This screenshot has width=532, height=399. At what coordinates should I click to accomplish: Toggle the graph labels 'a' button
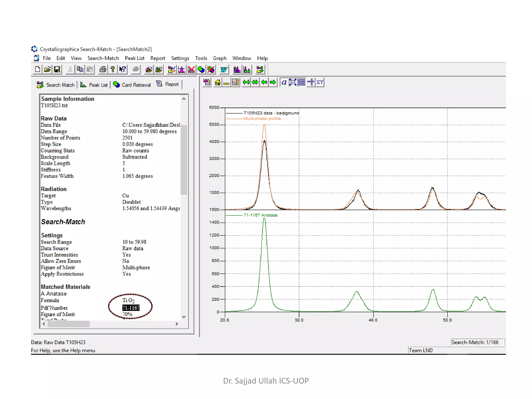(x=284, y=82)
